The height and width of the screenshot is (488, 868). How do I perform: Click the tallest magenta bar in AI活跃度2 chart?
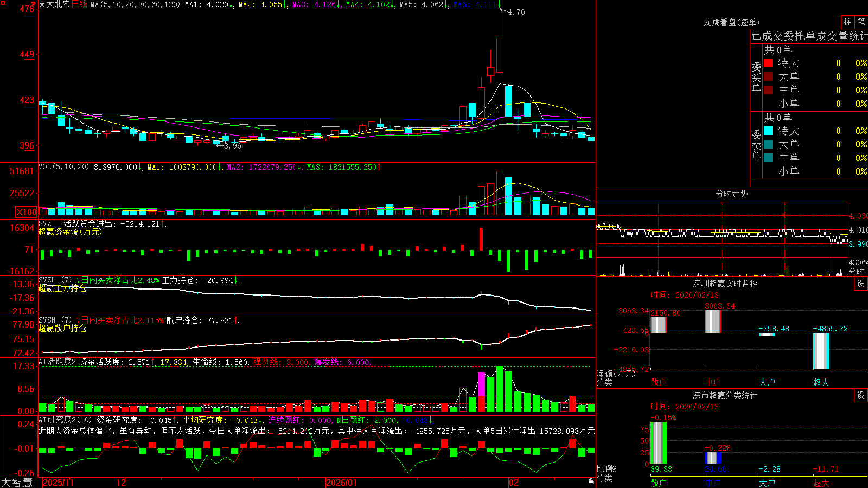coord(481,384)
